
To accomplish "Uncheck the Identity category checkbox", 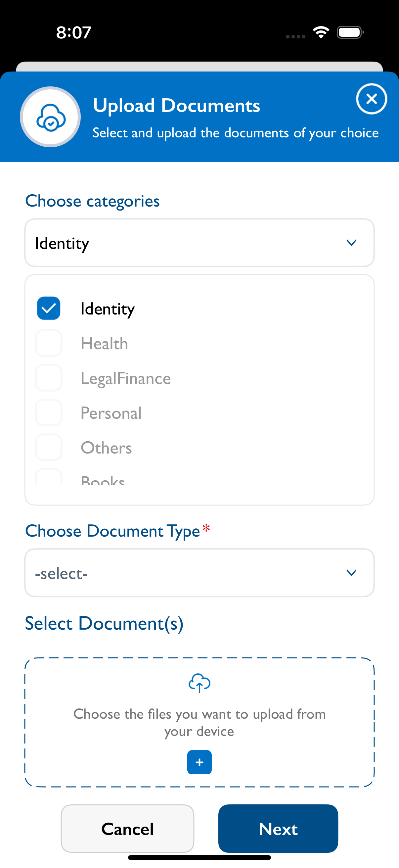I will [49, 308].
